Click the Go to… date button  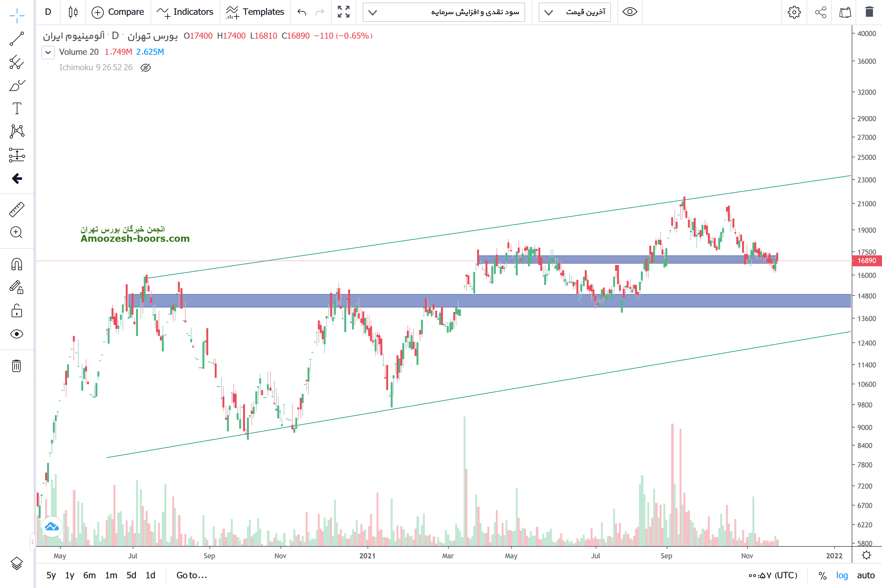(x=191, y=575)
